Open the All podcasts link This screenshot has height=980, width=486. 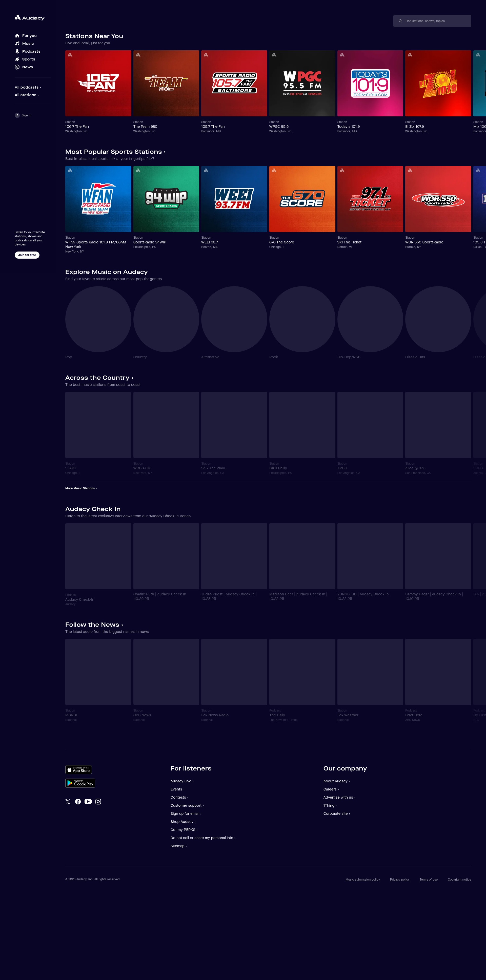point(28,87)
